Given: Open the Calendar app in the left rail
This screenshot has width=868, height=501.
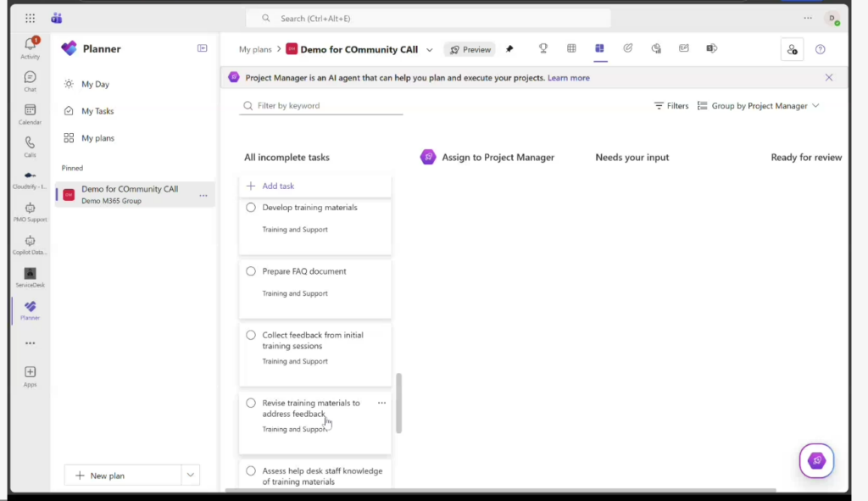Looking at the screenshot, I should point(30,114).
